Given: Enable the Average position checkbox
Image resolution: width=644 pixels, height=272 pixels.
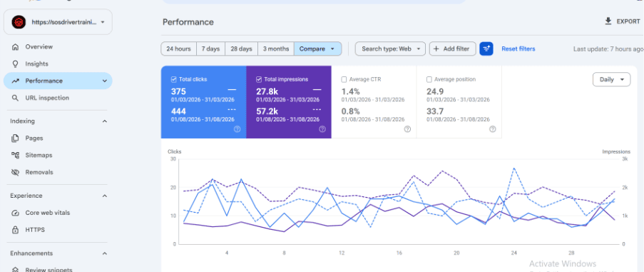Looking at the screenshot, I should (429, 79).
